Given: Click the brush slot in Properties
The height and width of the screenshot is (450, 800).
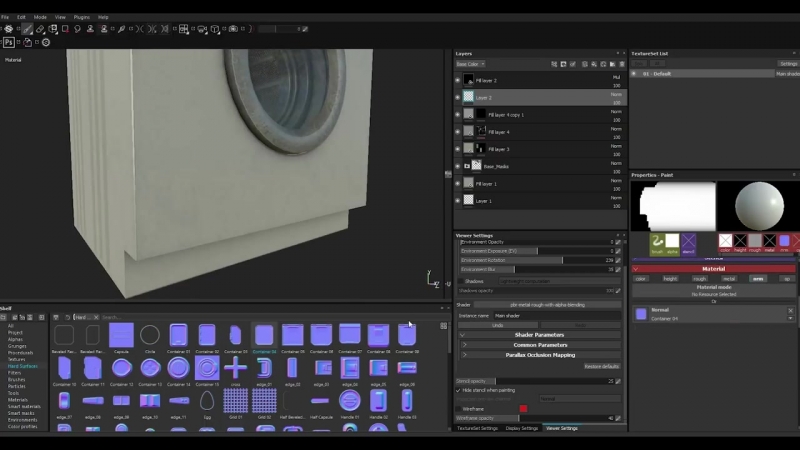Looking at the screenshot, I should click(657, 242).
